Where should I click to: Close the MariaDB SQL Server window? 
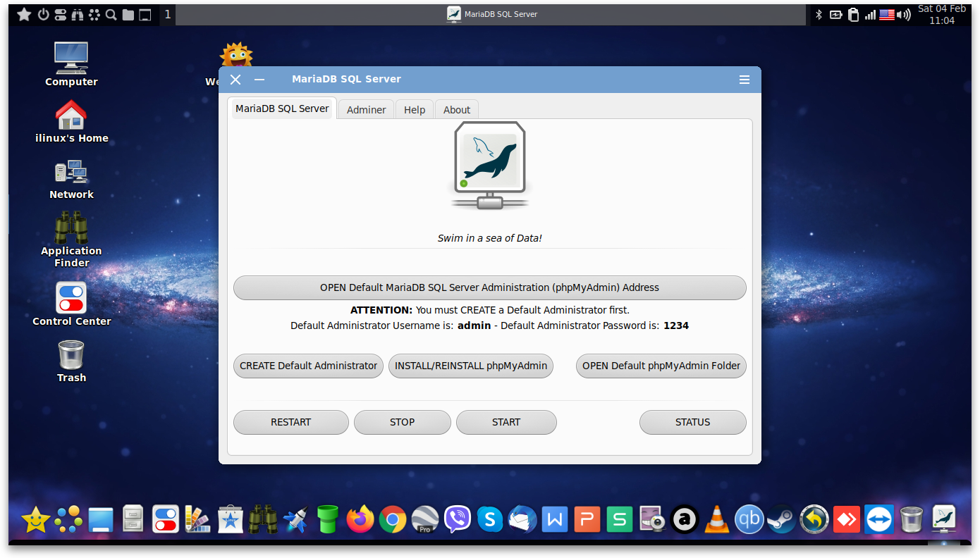pos(235,80)
